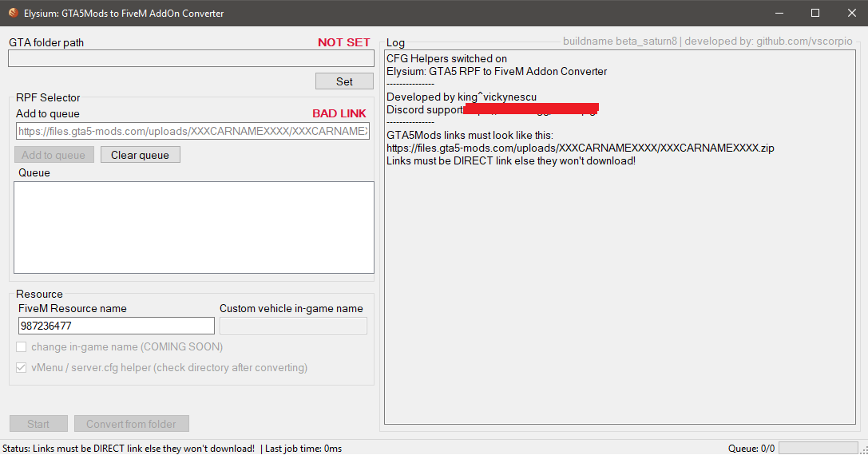Click the Set button for GTA folder
Viewport: 868px width, 455px height.
pos(344,81)
